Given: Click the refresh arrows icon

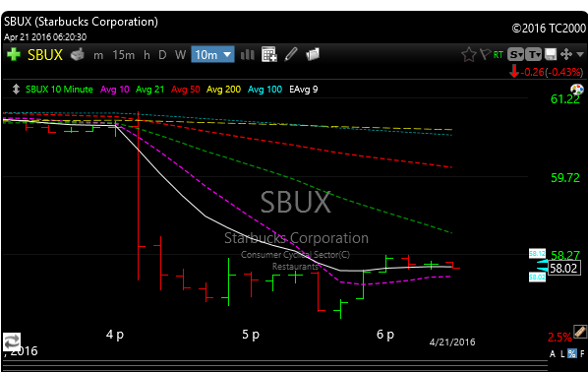Looking at the screenshot, I should click(12, 341).
